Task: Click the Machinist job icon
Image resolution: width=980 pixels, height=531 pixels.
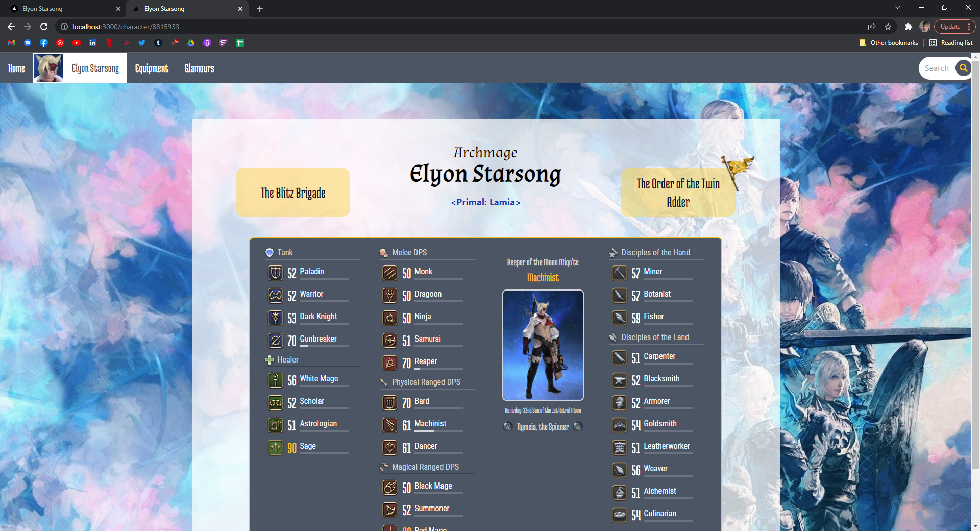Action: click(390, 425)
